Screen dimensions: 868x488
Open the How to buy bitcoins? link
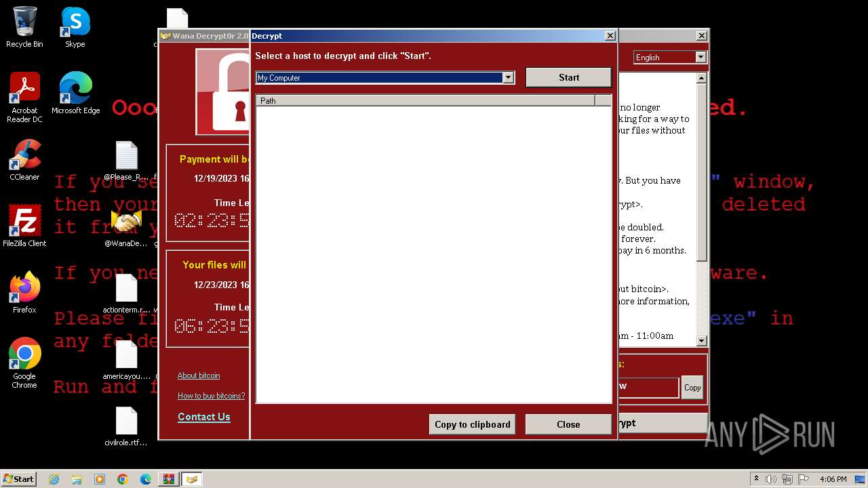pyautogui.click(x=211, y=396)
